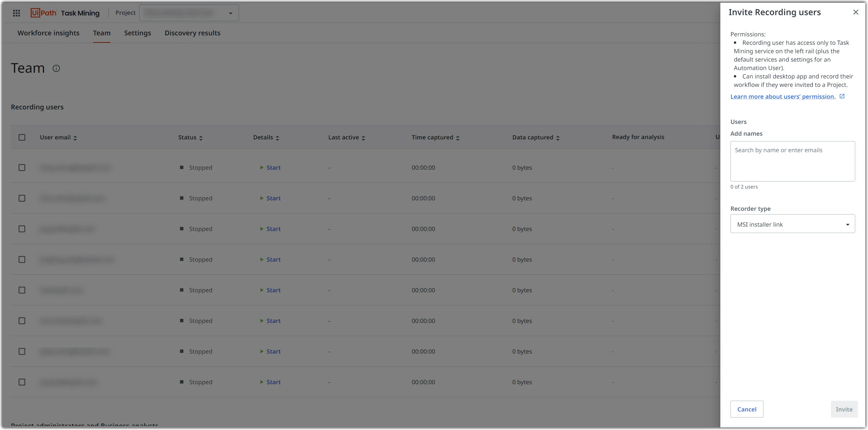Open the app launcher grid icon

(17, 13)
